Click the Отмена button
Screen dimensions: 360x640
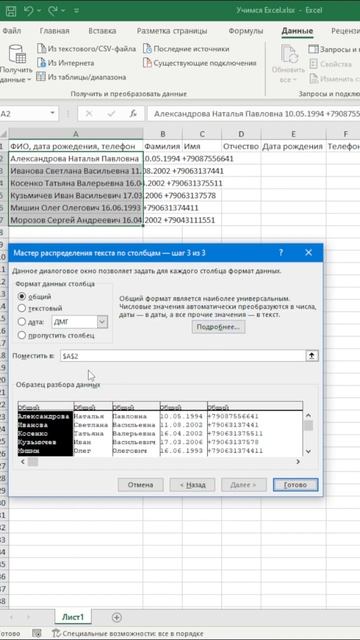[140, 485]
